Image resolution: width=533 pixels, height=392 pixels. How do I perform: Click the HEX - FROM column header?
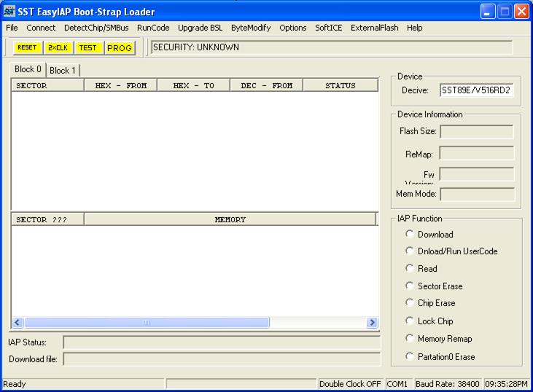(x=121, y=85)
